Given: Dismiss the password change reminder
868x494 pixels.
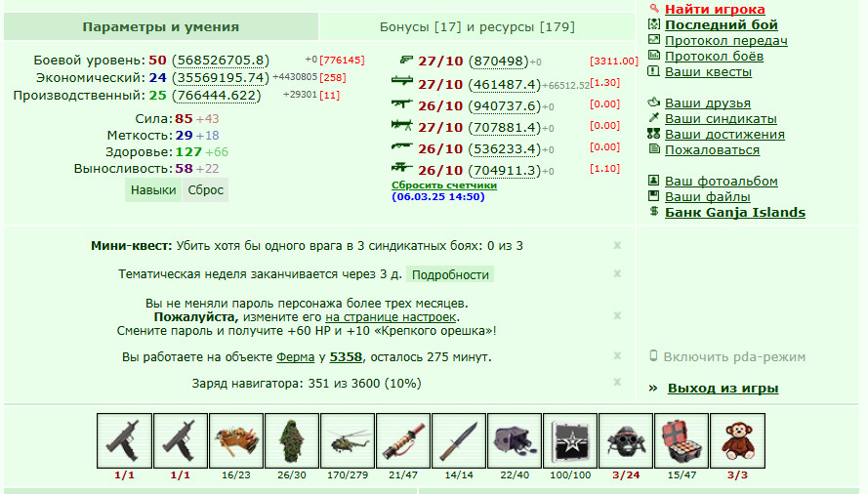Looking at the screenshot, I should click(617, 315).
